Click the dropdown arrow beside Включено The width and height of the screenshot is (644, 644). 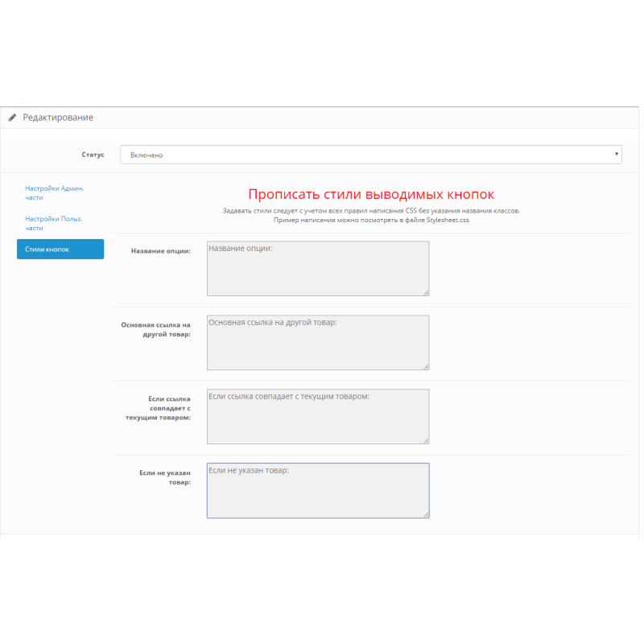617,155
